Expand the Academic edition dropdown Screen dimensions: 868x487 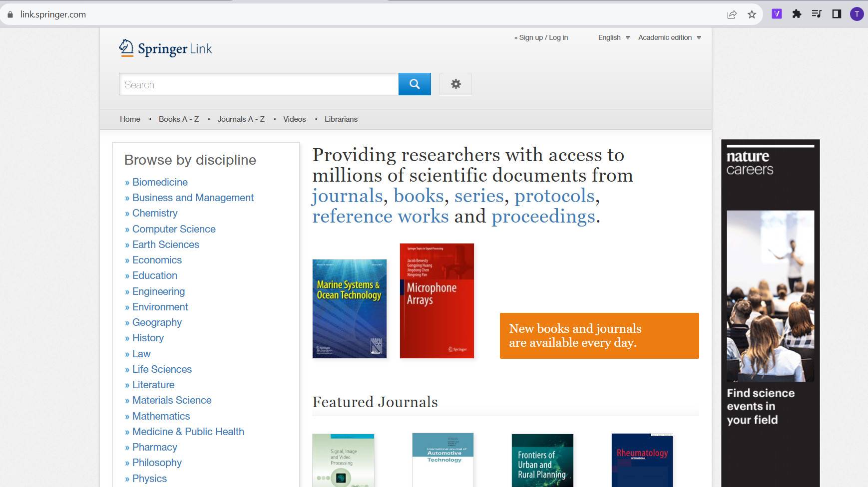pos(670,37)
